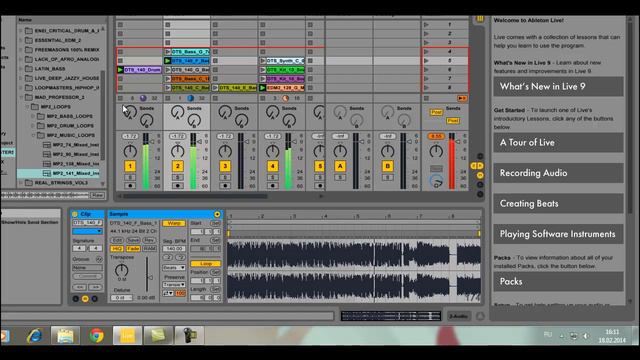Click the clip stop square for track 1
Viewport: 640px width, 360px height.
point(120,98)
